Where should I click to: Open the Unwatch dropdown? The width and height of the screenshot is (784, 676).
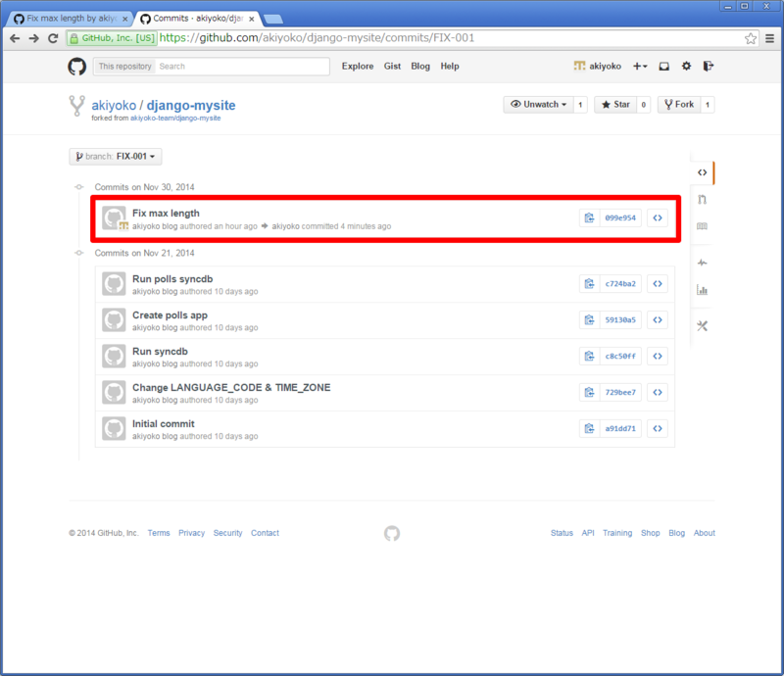(x=538, y=105)
